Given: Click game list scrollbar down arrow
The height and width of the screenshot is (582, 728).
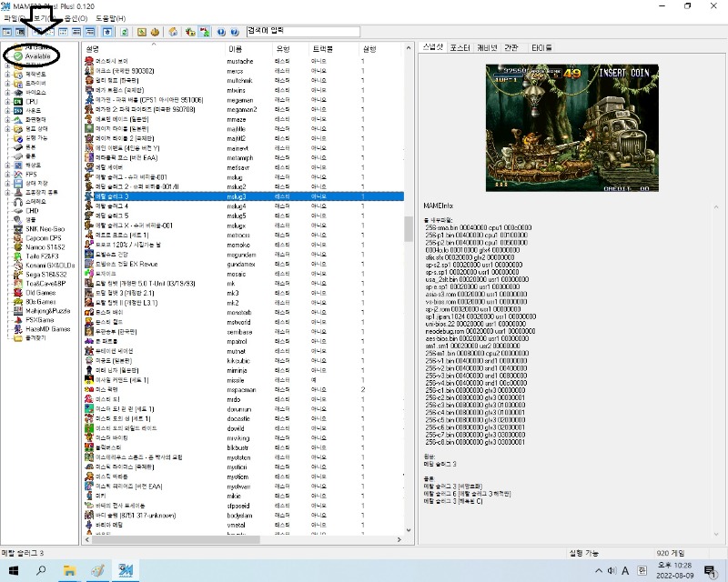Looking at the screenshot, I should pos(409,530).
